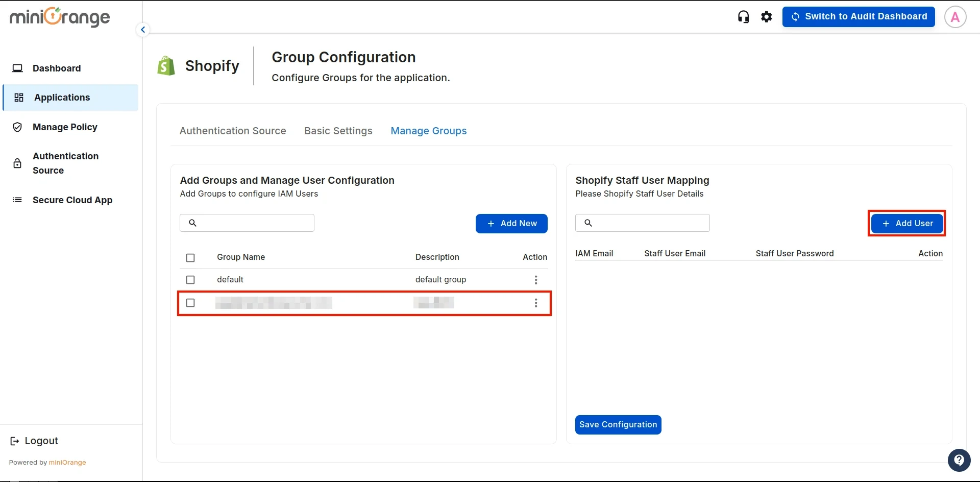
Task: Open Authentication Source from sidebar
Action: coord(65,163)
